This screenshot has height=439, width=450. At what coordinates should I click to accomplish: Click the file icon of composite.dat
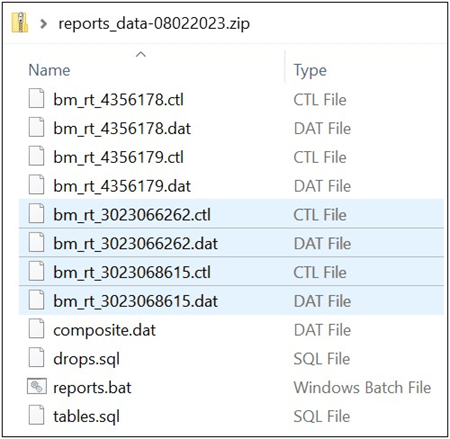click(36, 329)
